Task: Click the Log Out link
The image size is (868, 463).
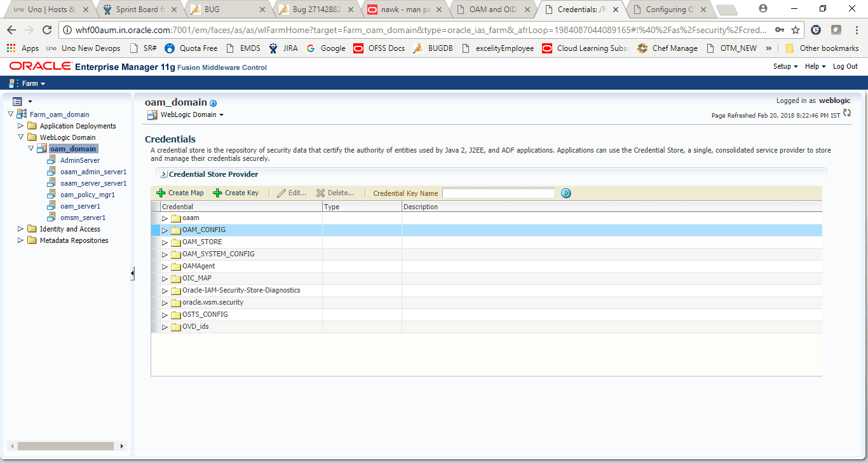Action: click(x=845, y=66)
